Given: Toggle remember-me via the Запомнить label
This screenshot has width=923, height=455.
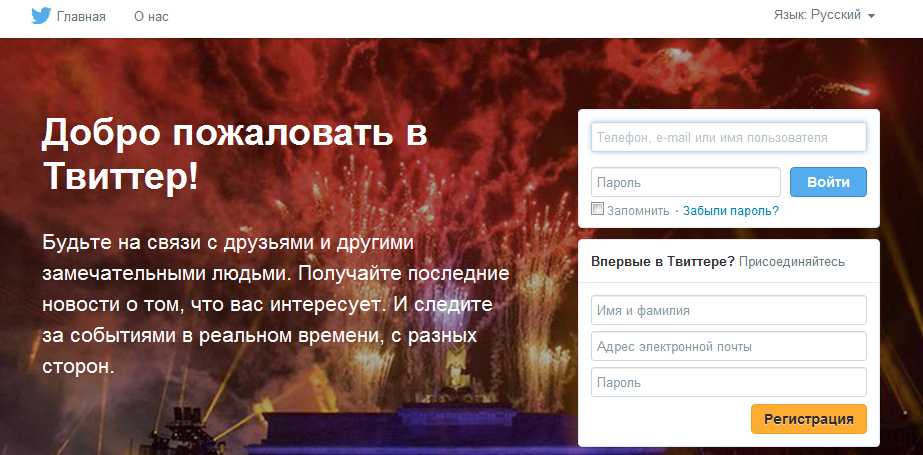Looking at the screenshot, I should point(638,211).
